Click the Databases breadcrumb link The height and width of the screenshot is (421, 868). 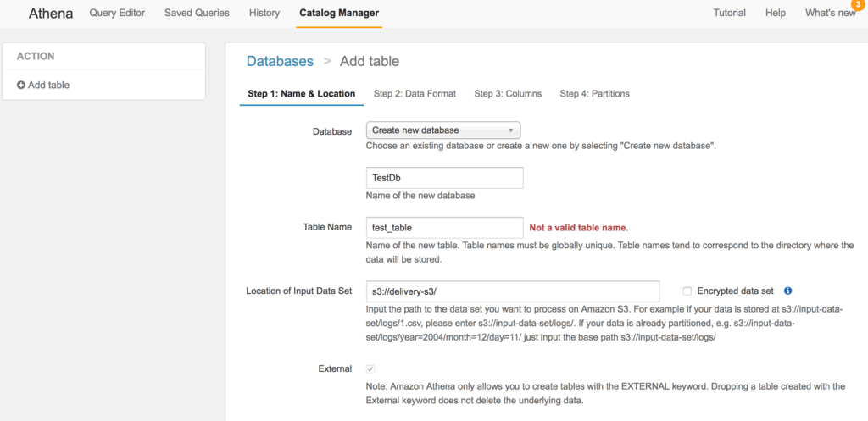point(280,61)
